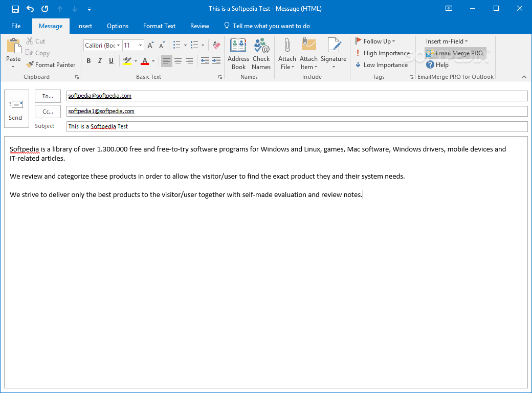Image resolution: width=532 pixels, height=393 pixels.
Task: Click in the To address field
Action: point(297,96)
